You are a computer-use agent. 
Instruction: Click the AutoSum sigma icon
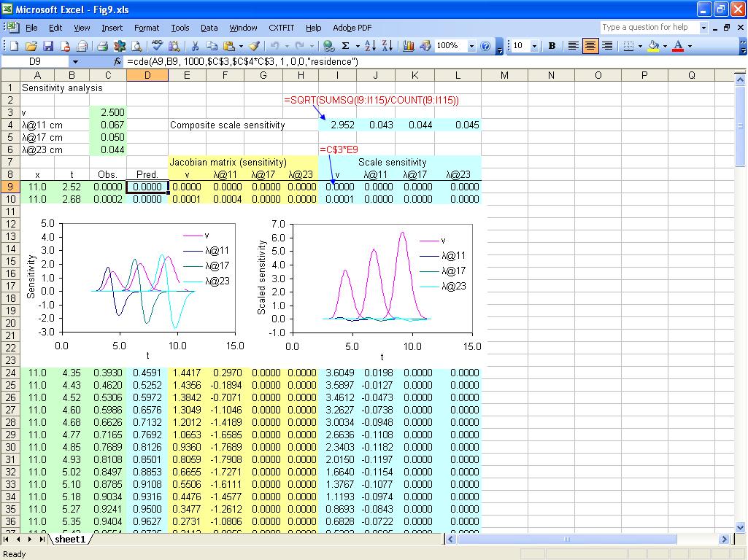[x=345, y=46]
